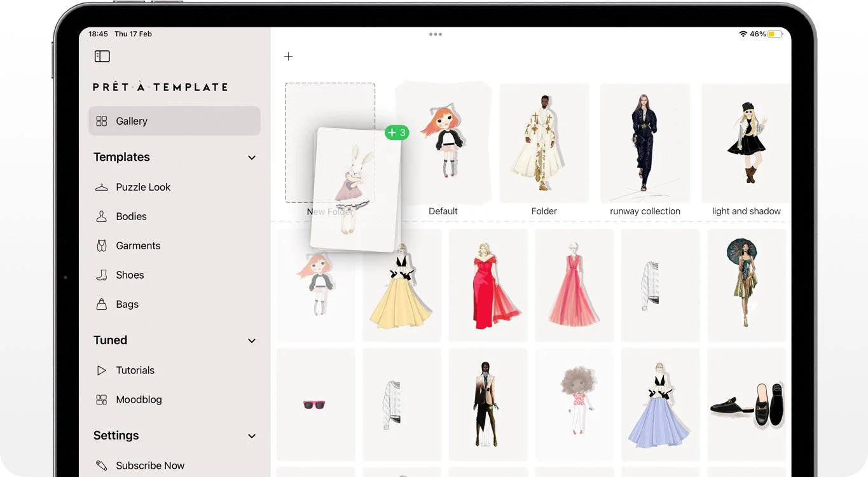Screen dimensions: 868x477
Task: Open the black and cream suit sketch
Action: click(488, 404)
